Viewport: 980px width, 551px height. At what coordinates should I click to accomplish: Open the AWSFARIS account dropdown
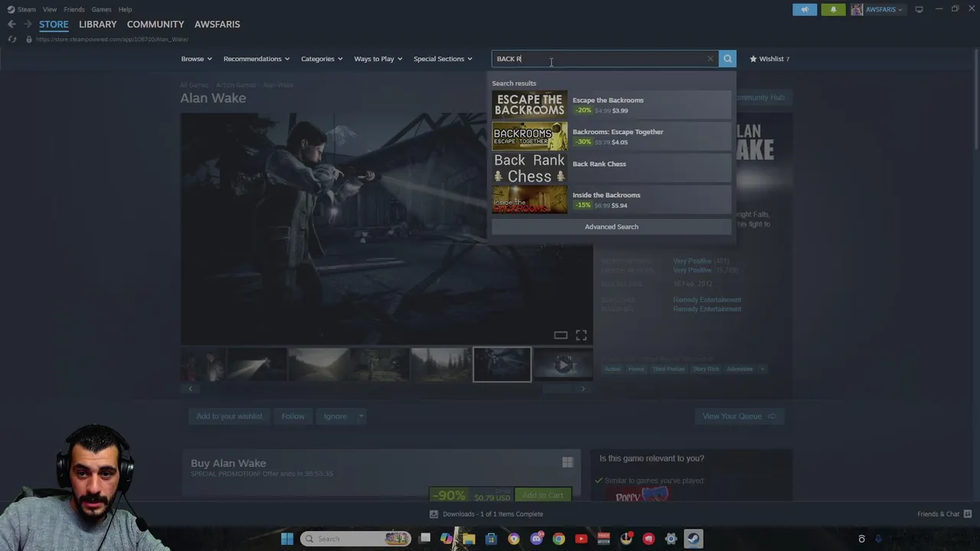(x=877, y=9)
